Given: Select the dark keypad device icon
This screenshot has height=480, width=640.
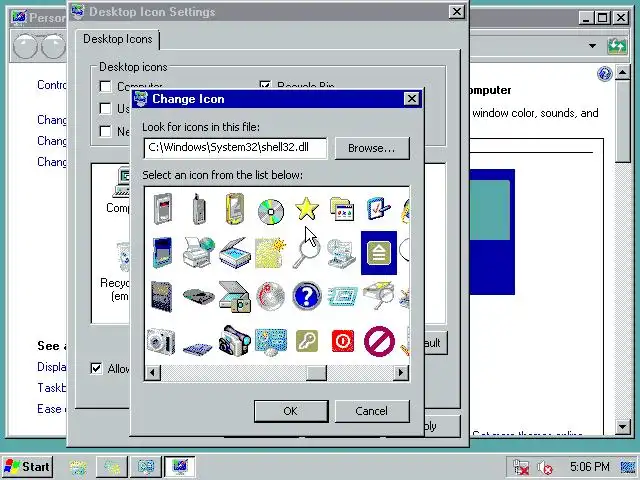Looking at the screenshot, I should tap(162, 296).
